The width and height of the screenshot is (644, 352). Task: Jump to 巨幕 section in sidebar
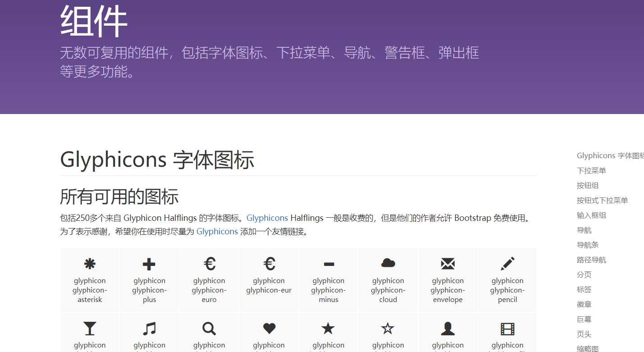coord(584,319)
